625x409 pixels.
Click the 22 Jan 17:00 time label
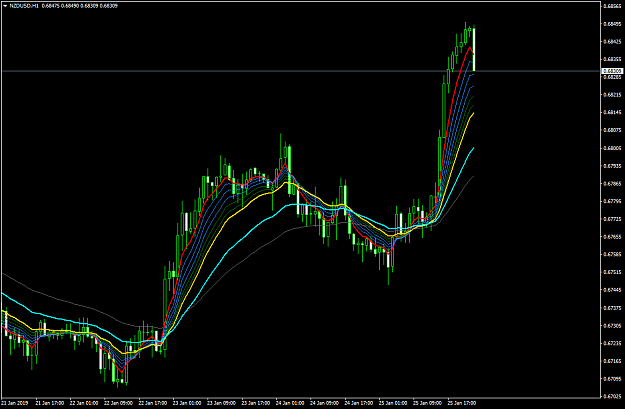coord(153,403)
